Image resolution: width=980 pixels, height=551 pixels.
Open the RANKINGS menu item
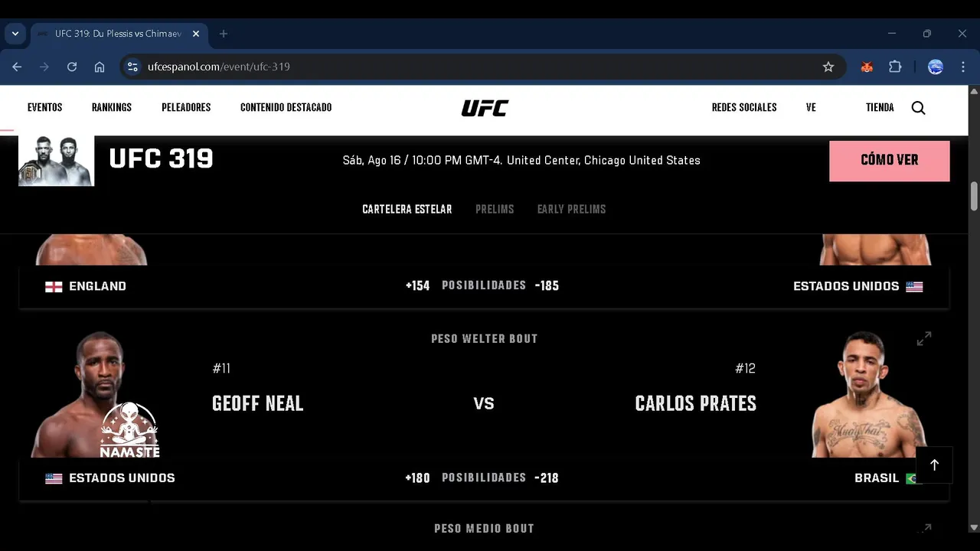tap(112, 107)
